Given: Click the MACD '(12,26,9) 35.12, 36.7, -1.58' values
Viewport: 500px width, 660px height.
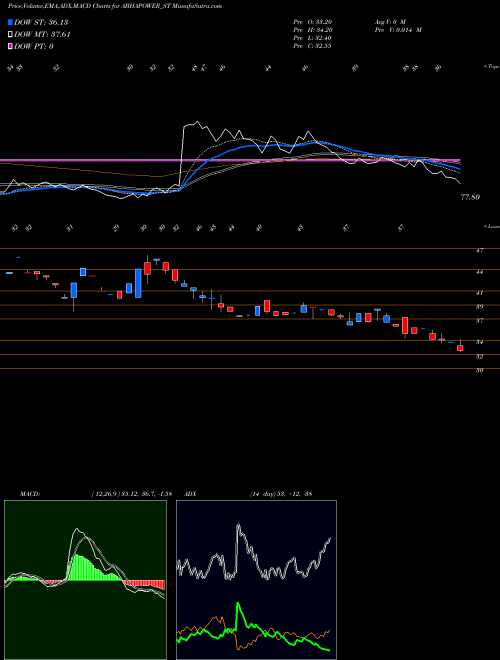Looking at the screenshot, I should [131, 494].
